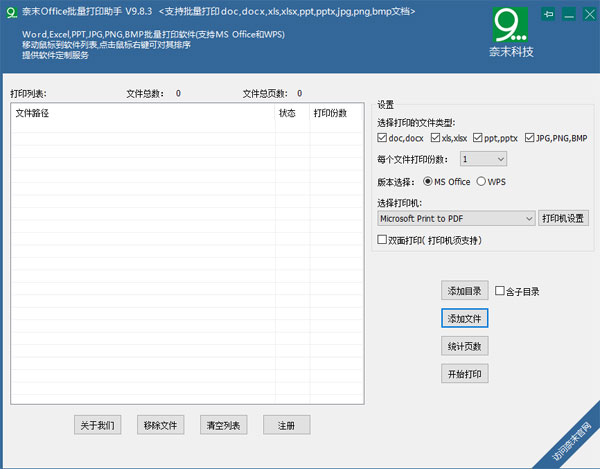Click the 清空列表 clear list button

tap(223, 425)
